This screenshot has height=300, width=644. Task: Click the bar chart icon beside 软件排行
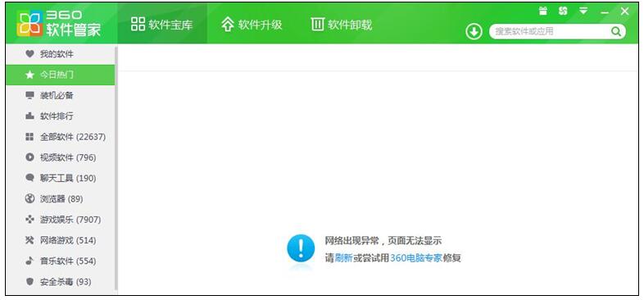(29, 116)
